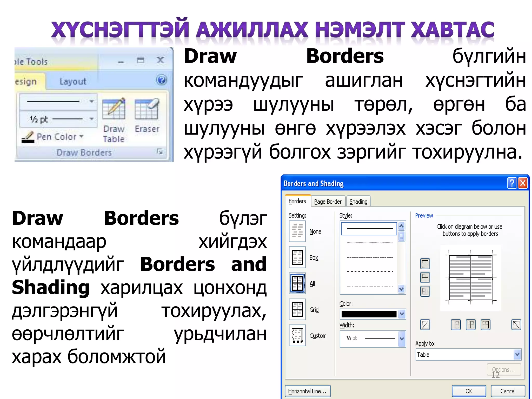This screenshot has width=532, height=399.
Task: Toggle diagonal down border button
Action: click(x=516, y=325)
